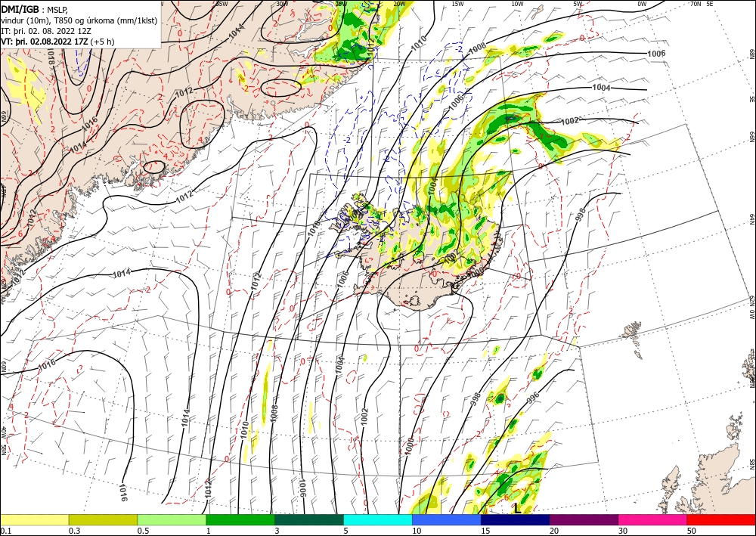Select the "vindur (10m), T850 og úrkoma" line
This screenshot has height=536, width=756.
point(79,20)
